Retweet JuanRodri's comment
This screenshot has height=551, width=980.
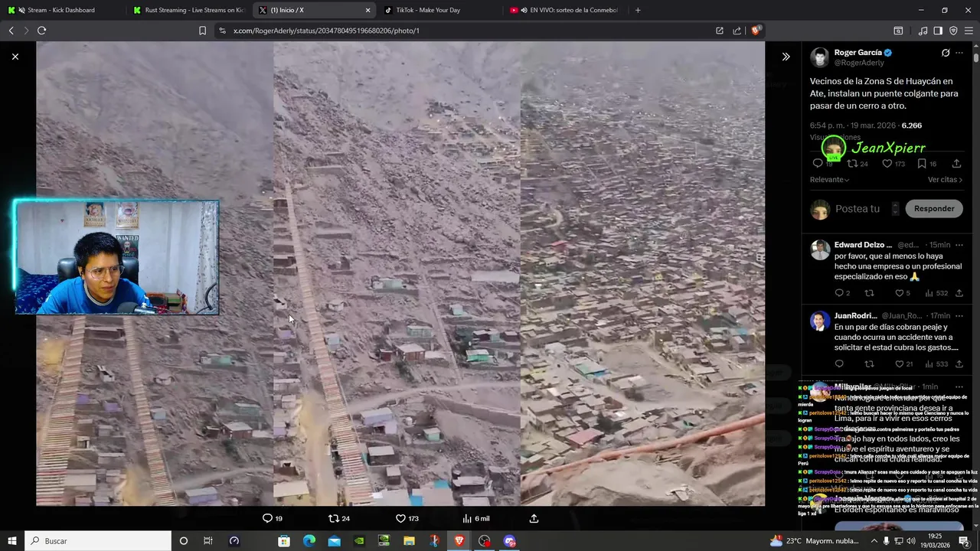(x=869, y=364)
